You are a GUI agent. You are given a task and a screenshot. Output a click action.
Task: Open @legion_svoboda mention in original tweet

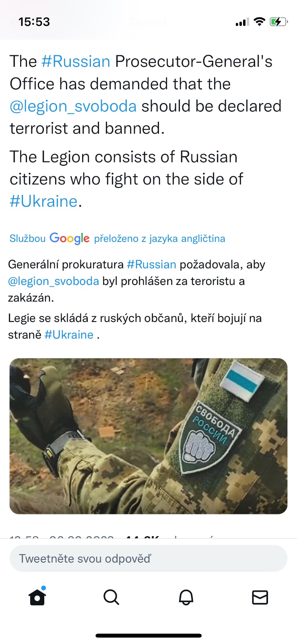pyautogui.click(x=73, y=106)
